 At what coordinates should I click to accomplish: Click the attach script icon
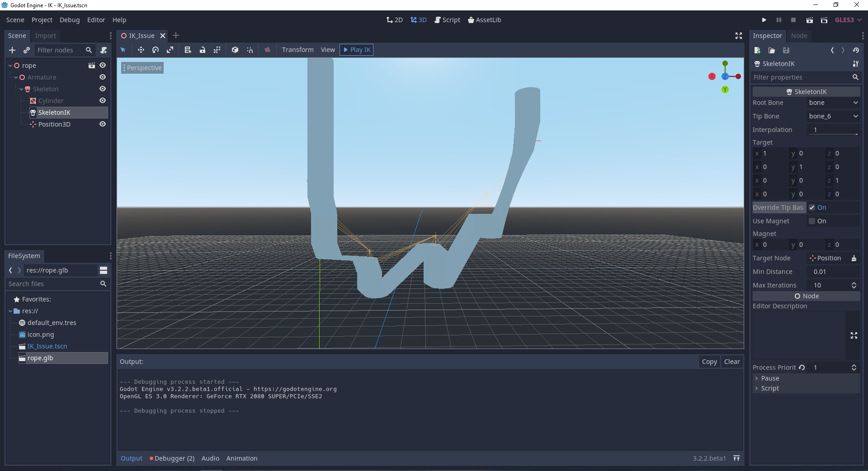104,50
